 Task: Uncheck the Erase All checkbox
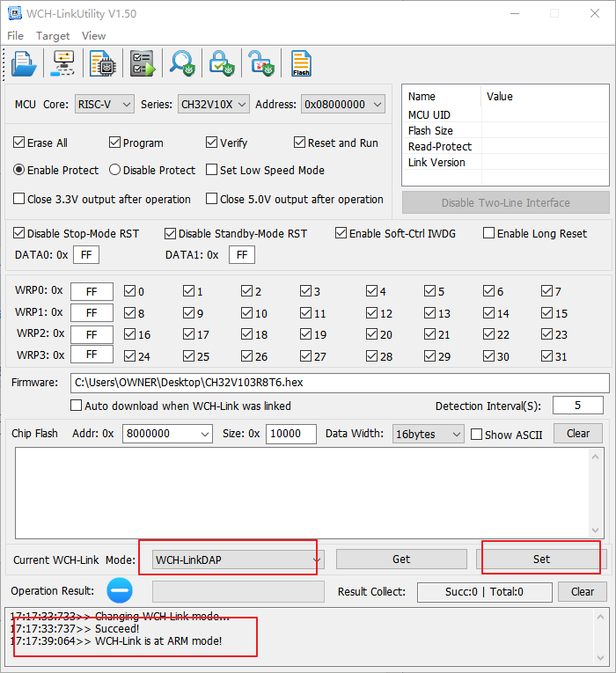point(19,143)
